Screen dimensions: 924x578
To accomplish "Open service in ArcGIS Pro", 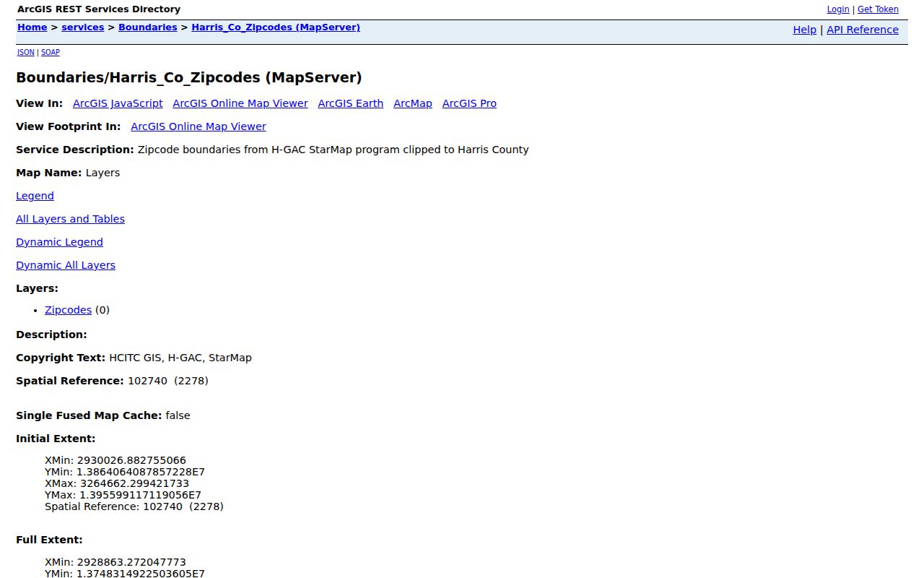I will tap(469, 103).
